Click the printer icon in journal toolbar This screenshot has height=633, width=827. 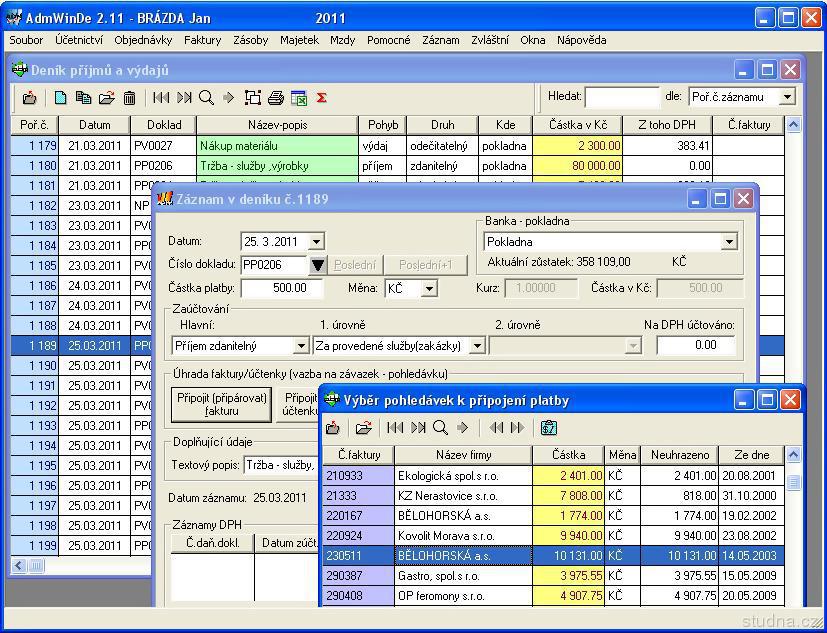(x=276, y=98)
